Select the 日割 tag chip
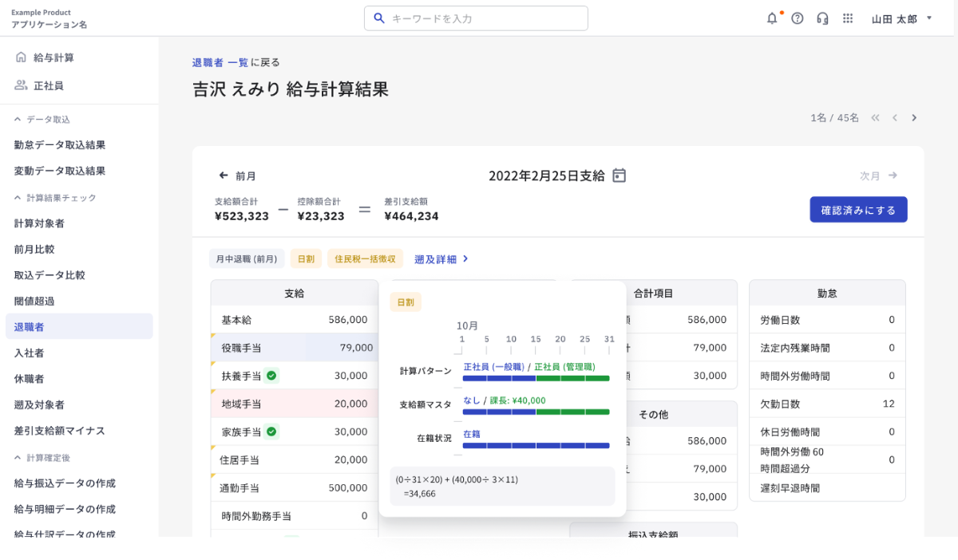 (306, 259)
